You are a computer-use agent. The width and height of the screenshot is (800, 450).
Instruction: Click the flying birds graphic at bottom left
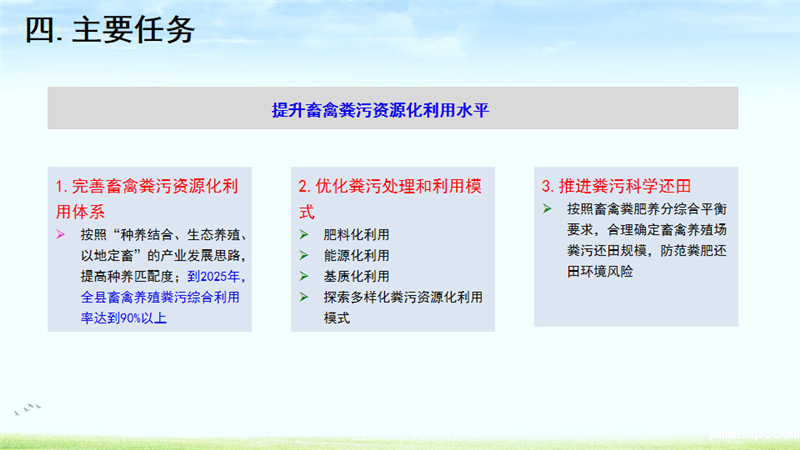(x=30, y=409)
